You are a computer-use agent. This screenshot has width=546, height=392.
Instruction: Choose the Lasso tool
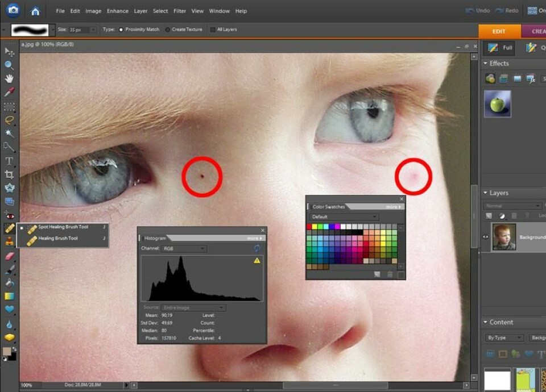click(10, 120)
